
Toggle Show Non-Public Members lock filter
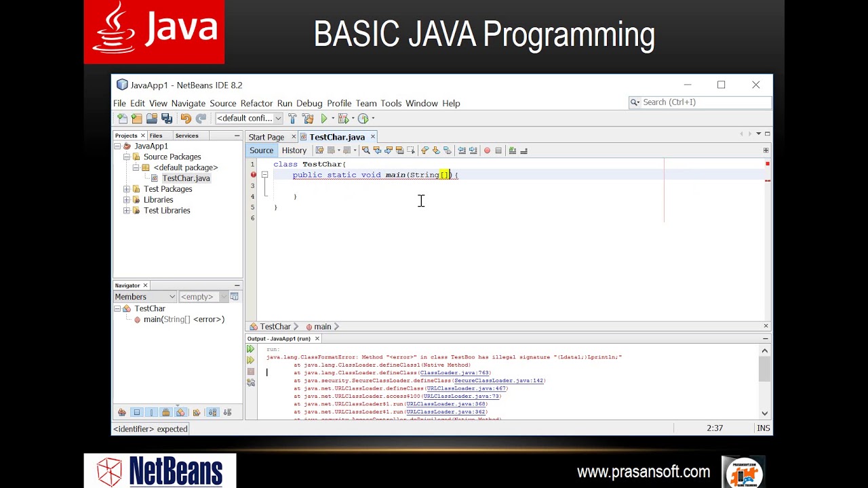coord(165,412)
